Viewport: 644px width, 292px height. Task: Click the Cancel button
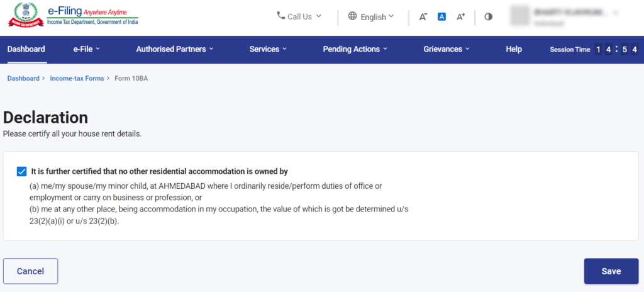click(x=30, y=271)
